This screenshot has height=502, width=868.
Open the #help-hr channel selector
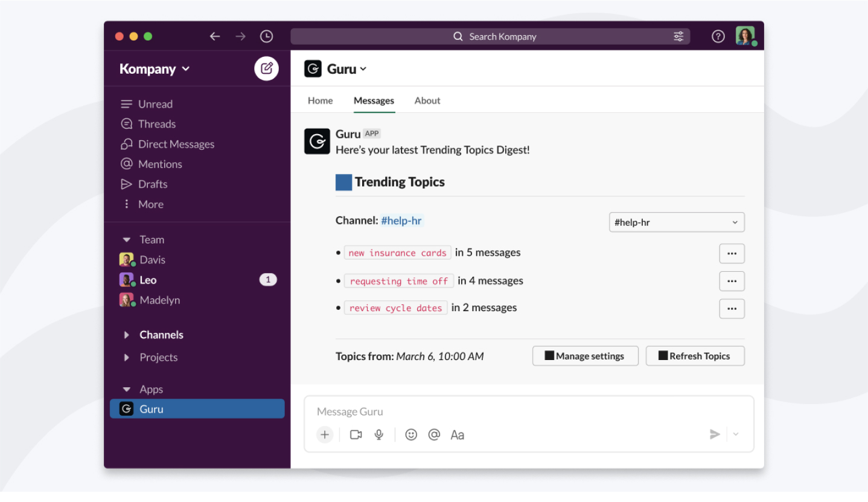(677, 222)
